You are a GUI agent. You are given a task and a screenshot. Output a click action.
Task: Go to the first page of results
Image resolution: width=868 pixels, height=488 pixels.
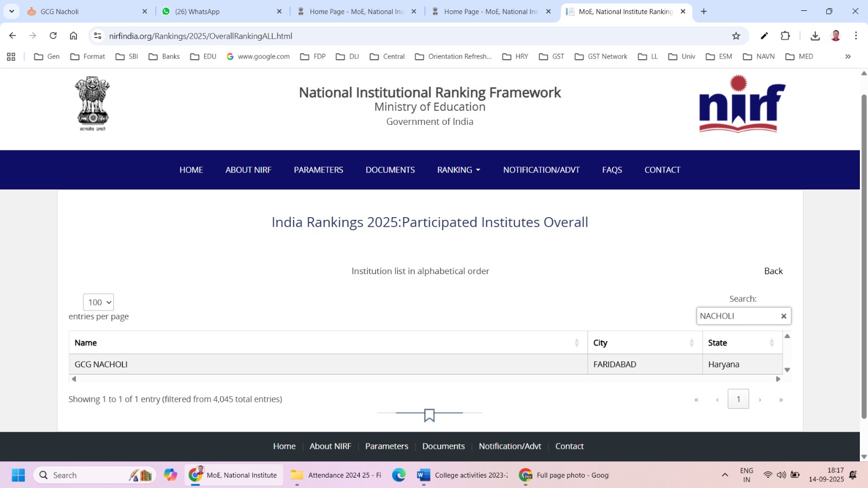[696, 400]
